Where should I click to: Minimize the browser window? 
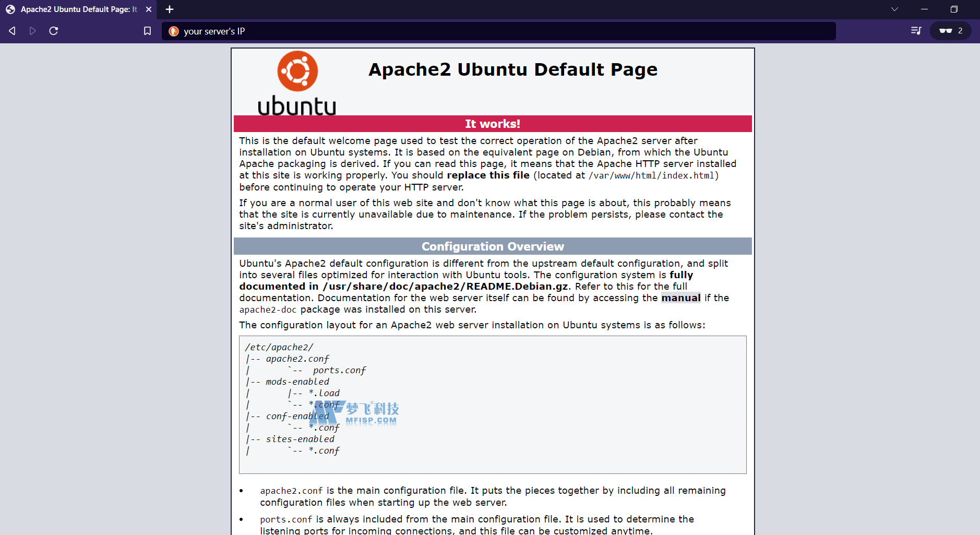click(x=924, y=9)
